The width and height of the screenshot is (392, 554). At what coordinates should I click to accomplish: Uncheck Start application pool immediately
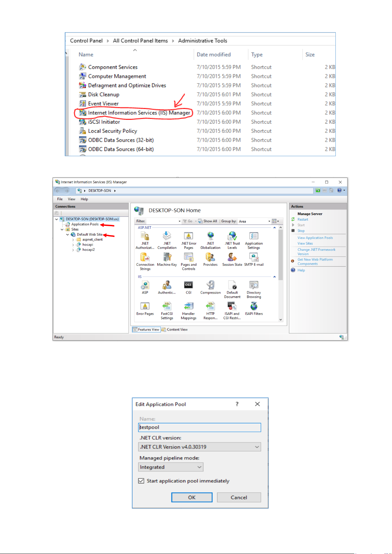coord(141,481)
